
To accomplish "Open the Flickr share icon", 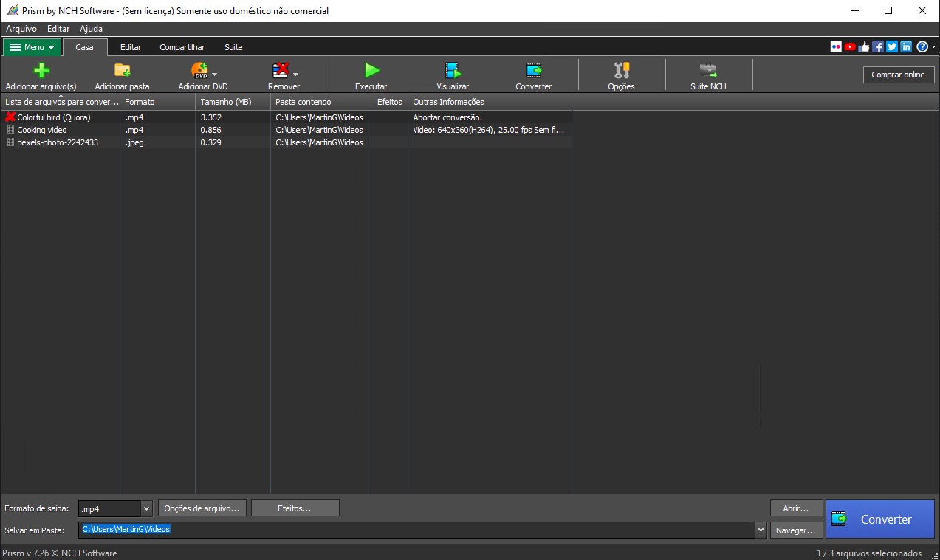I will [x=836, y=46].
